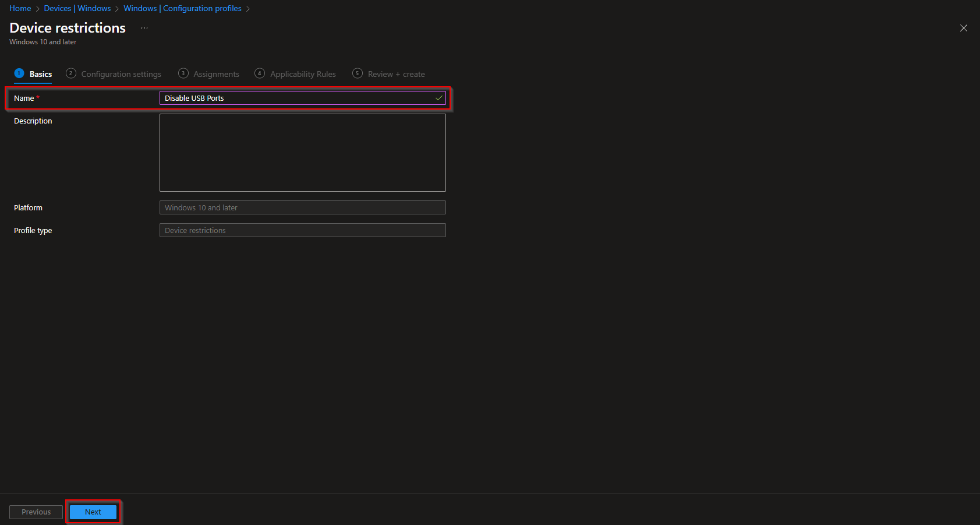This screenshot has width=980, height=525.
Task: Switch to the Configuration settings step
Action: tap(121, 73)
